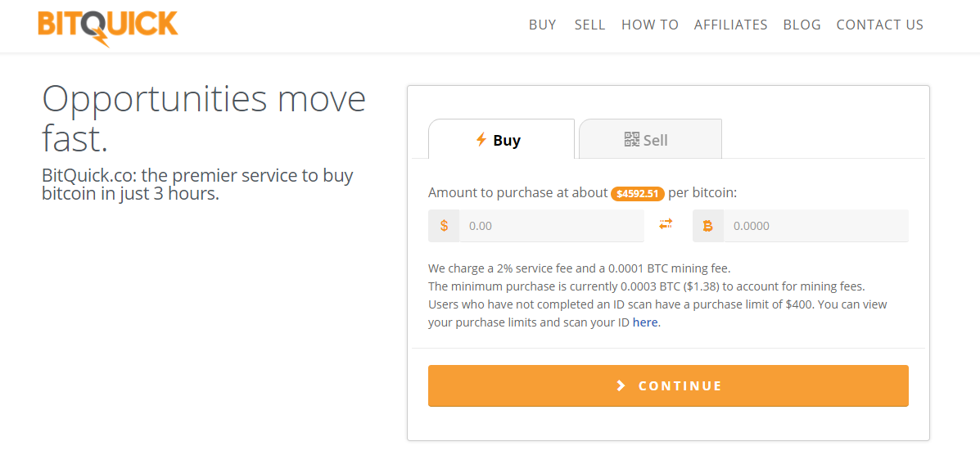Viewport: 980px width, 464px height.
Task: Click the lightning bolt on Buy tab
Action: (481, 139)
